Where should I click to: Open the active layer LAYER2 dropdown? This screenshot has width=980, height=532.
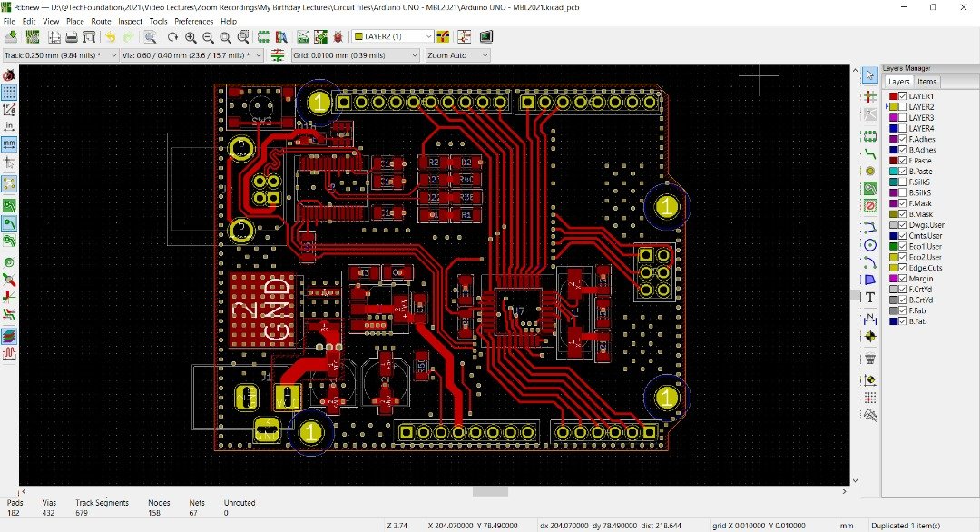tap(393, 37)
